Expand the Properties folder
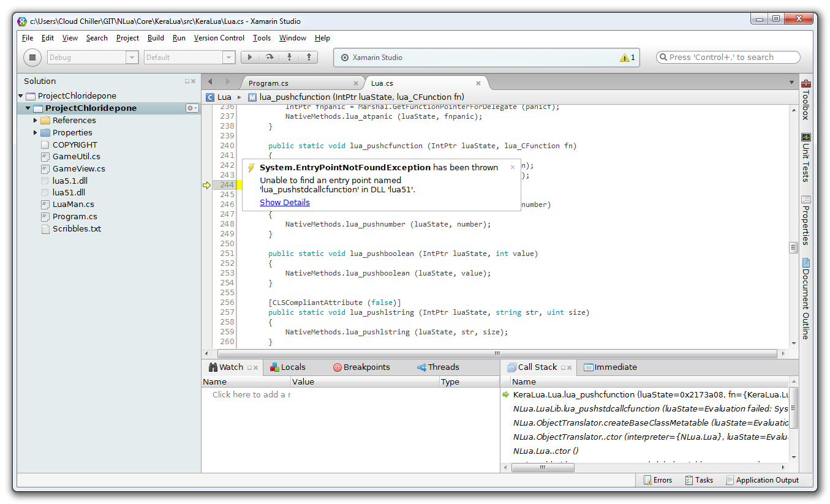This screenshot has height=504, width=830. tap(36, 132)
